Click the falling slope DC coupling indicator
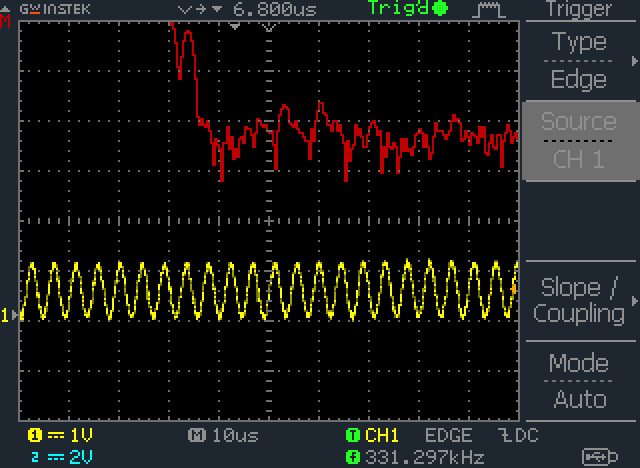The width and height of the screenshot is (640, 468). point(518,435)
